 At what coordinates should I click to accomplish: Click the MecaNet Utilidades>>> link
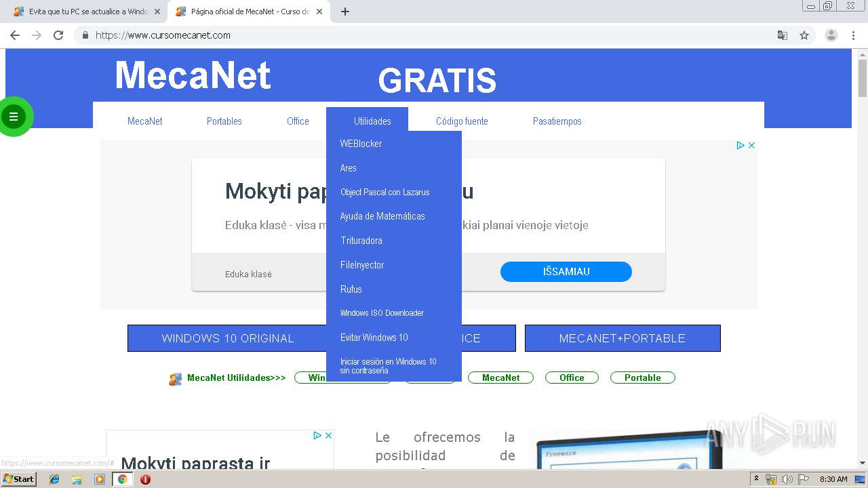236,378
